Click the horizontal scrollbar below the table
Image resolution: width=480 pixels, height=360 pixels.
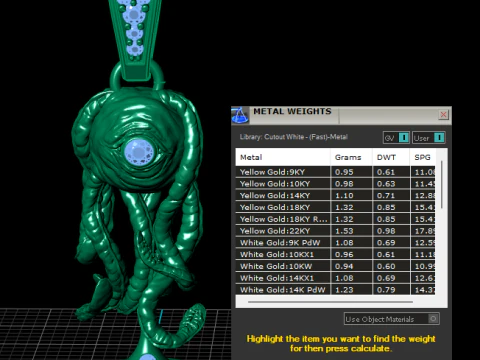click(x=330, y=302)
